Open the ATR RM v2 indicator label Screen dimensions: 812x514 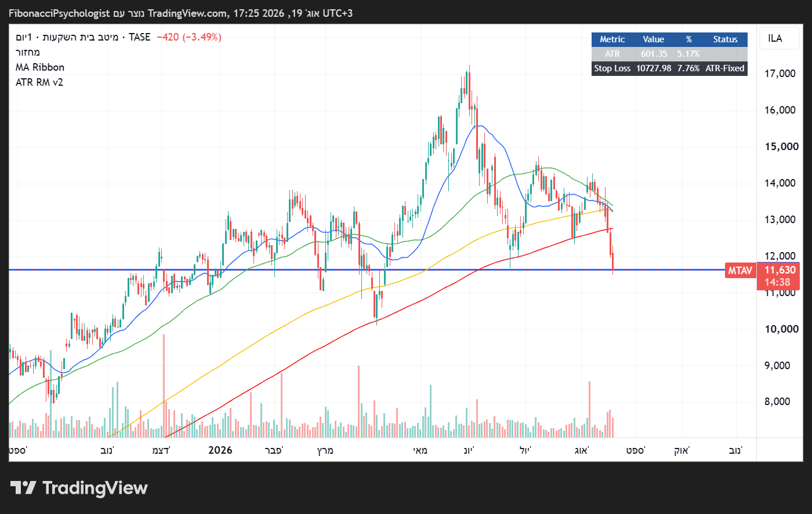pyautogui.click(x=39, y=82)
